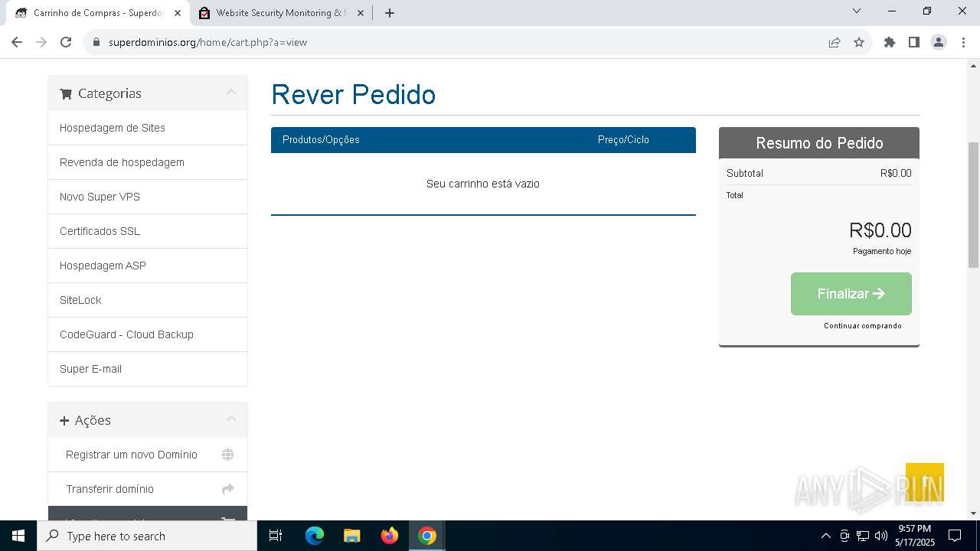Open the browser side panel icon

914,42
